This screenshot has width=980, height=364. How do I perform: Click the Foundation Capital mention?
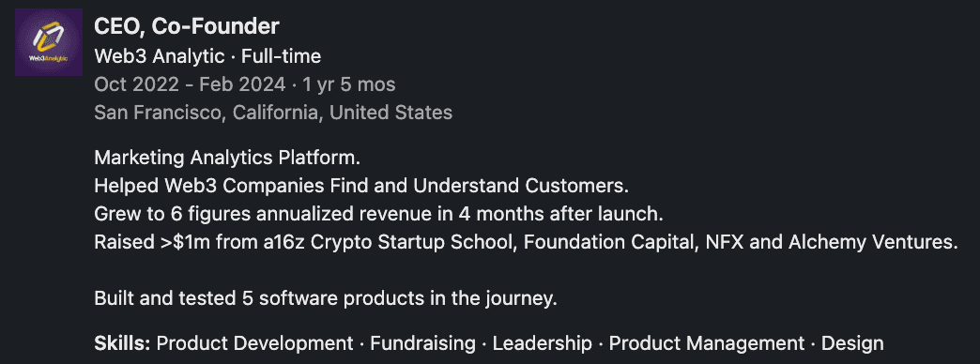pyautogui.click(x=609, y=242)
